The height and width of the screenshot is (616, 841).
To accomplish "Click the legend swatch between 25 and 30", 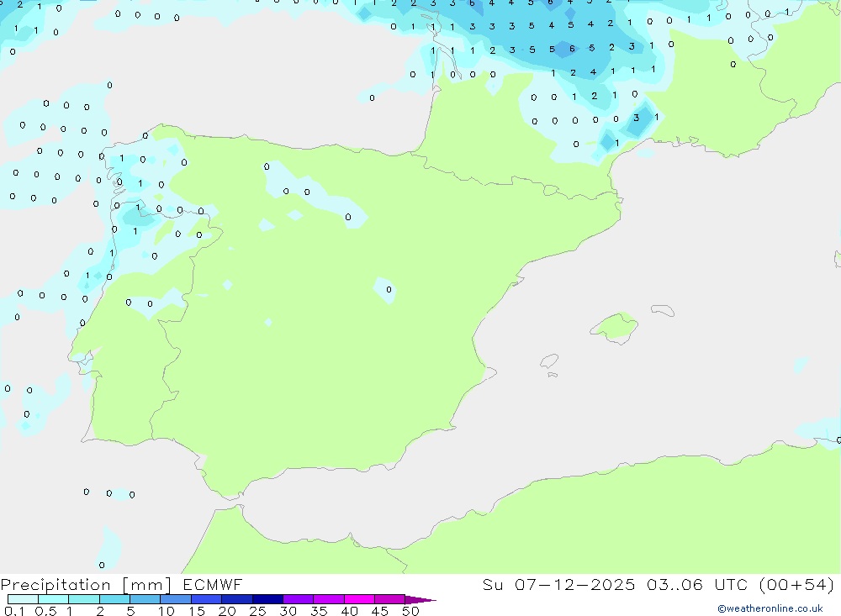I will coord(267,599).
